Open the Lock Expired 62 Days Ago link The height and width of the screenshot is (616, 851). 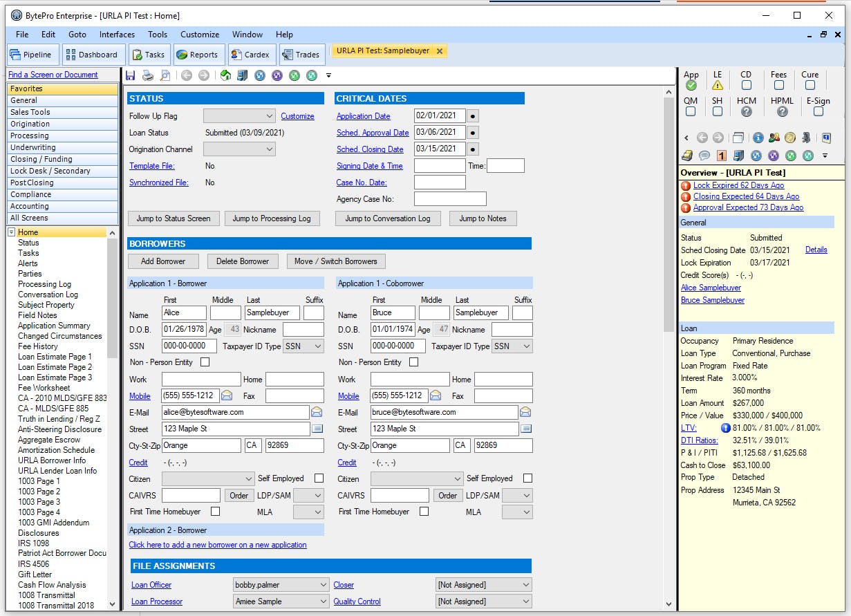tap(738, 185)
